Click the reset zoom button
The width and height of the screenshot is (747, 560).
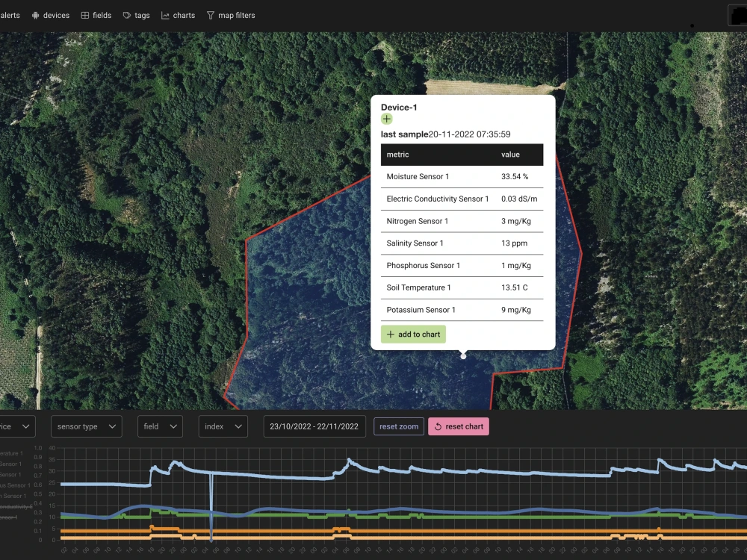399,426
